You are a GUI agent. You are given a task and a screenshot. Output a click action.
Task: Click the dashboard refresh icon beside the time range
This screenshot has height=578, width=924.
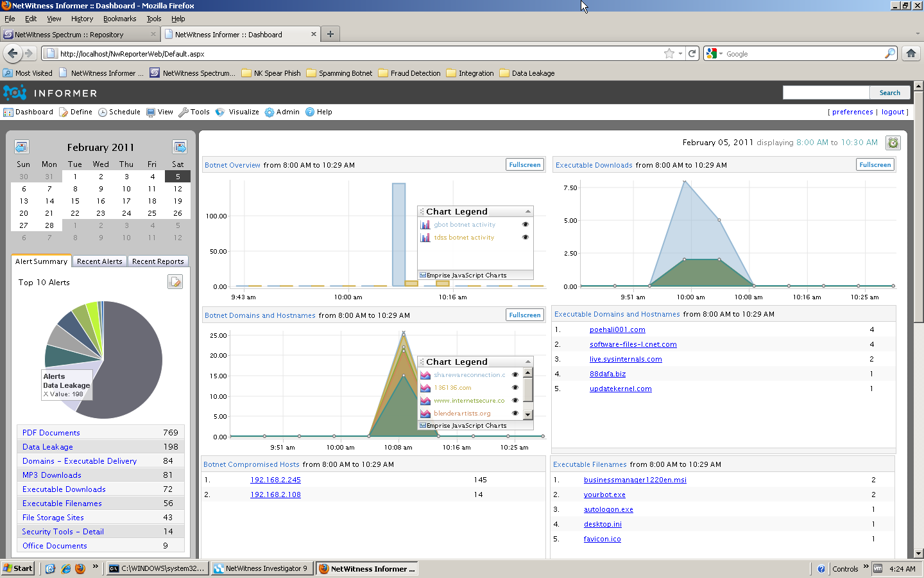(x=893, y=143)
